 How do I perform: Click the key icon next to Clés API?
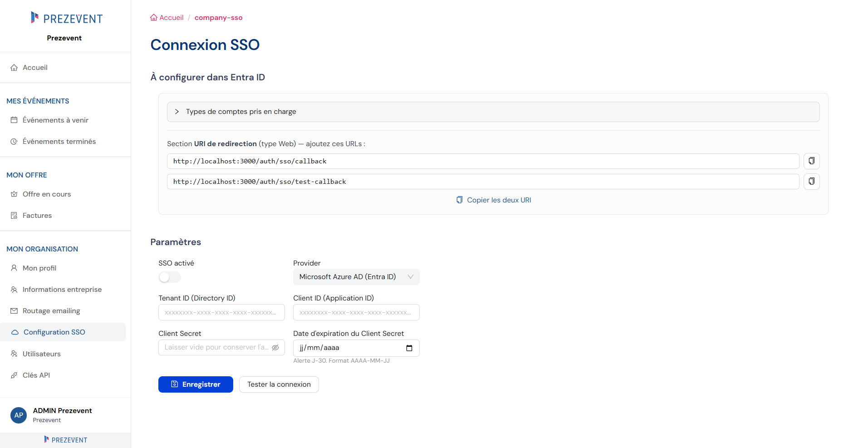coord(14,375)
